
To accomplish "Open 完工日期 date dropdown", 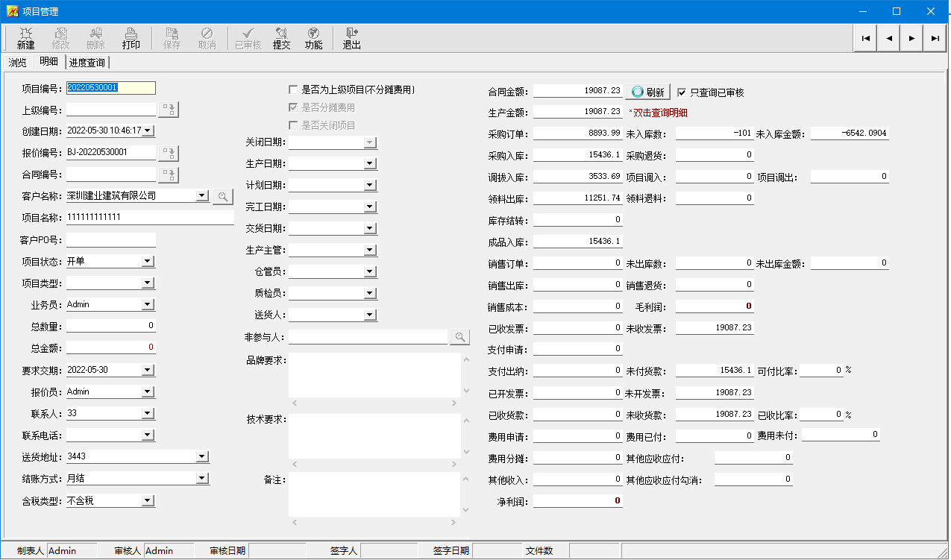I will [x=370, y=207].
